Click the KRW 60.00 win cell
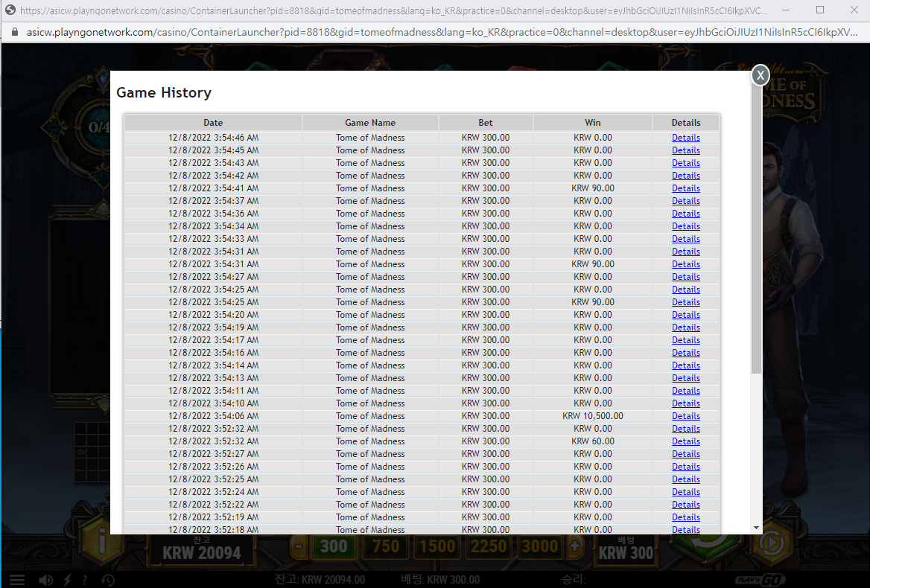Viewport: 902px width, 588px height. coord(593,441)
